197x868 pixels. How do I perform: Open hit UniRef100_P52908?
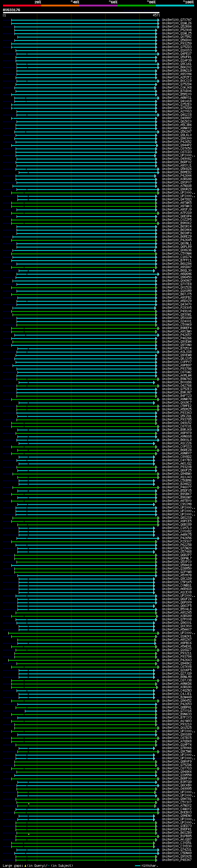coord(177,30)
